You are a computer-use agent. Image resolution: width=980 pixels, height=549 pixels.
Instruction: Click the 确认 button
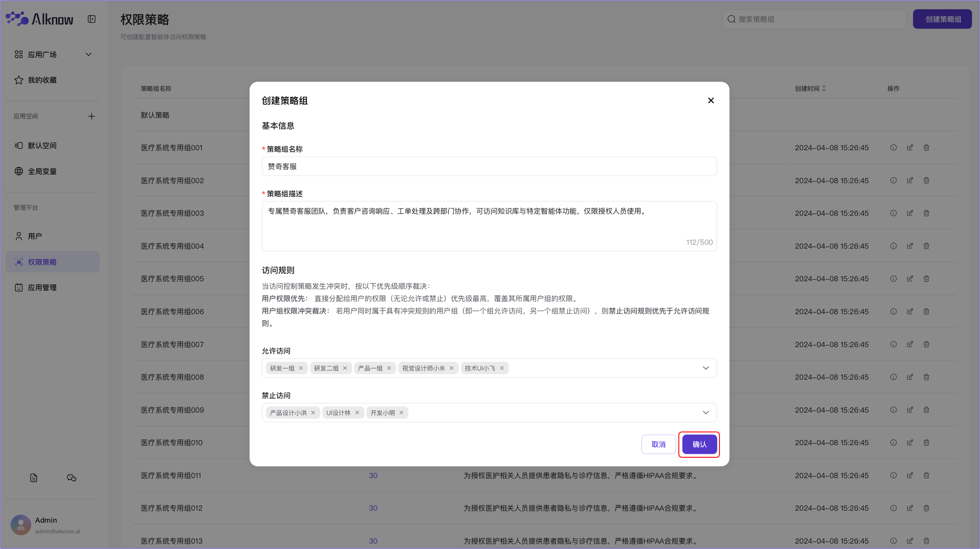pyautogui.click(x=699, y=444)
